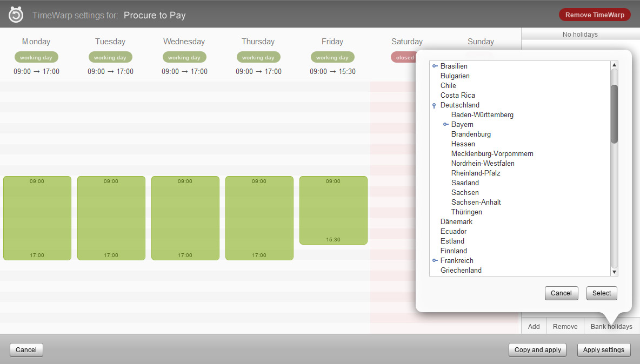Click Remove TimeWarp
Screen dimensions: 640x364
tap(595, 15)
